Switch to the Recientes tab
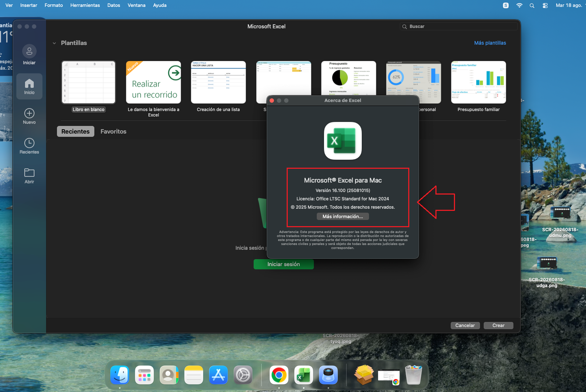 pyautogui.click(x=75, y=131)
